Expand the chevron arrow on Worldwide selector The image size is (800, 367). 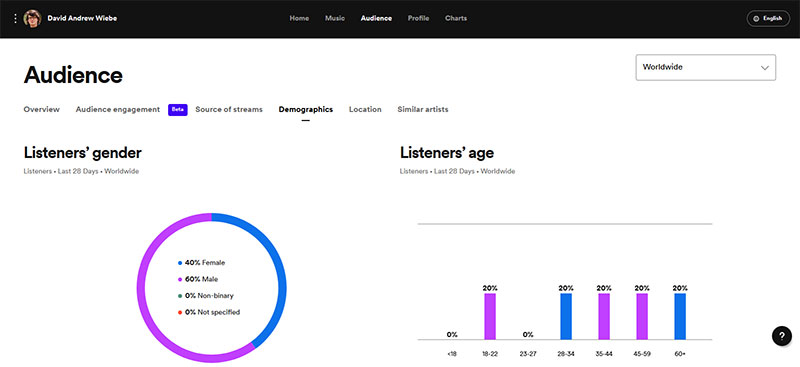(x=764, y=67)
